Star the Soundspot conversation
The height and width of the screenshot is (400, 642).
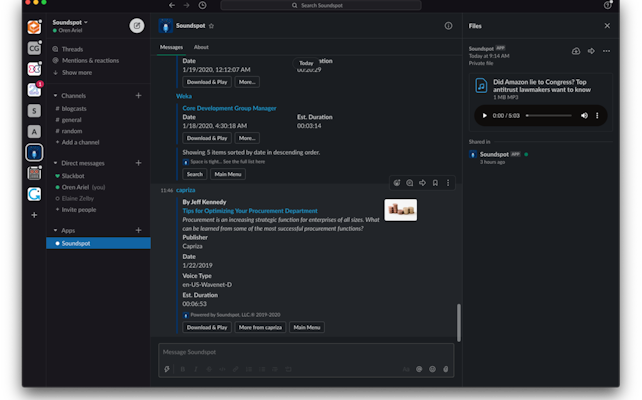211,26
